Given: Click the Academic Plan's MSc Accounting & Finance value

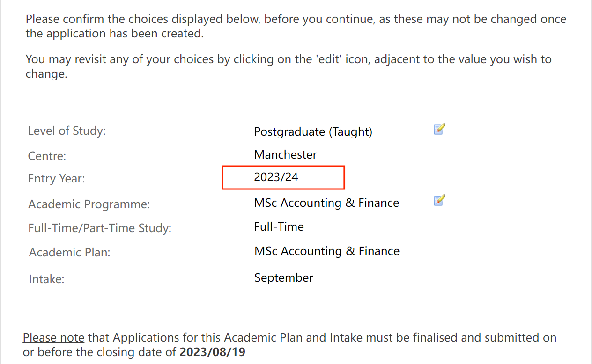Looking at the screenshot, I should (327, 251).
